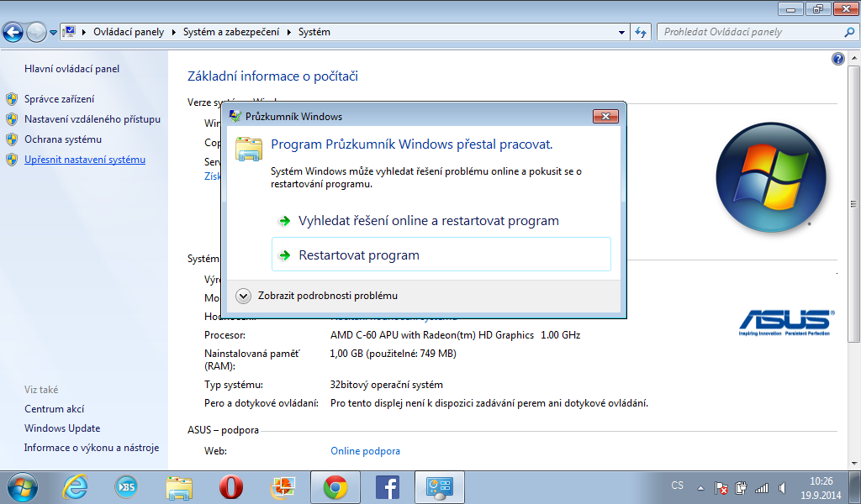Open Centrum akcí link
The width and height of the screenshot is (861, 504).
click(55, 408)
